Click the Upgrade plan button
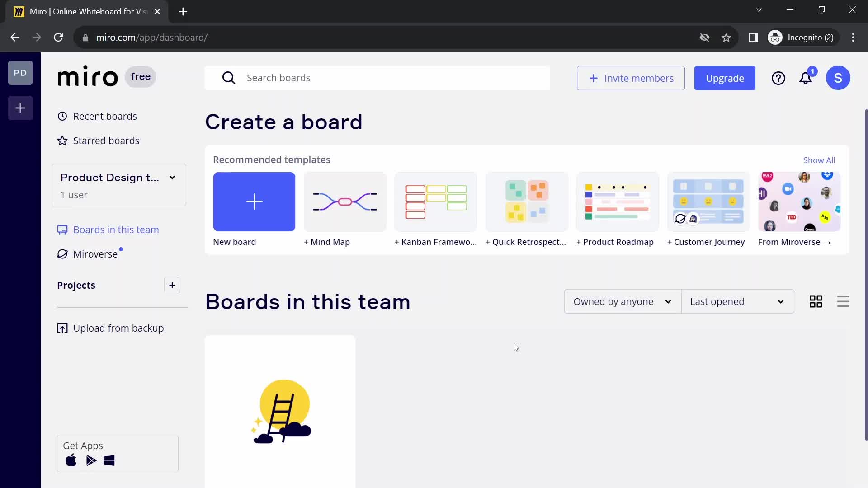 point(725,77)
